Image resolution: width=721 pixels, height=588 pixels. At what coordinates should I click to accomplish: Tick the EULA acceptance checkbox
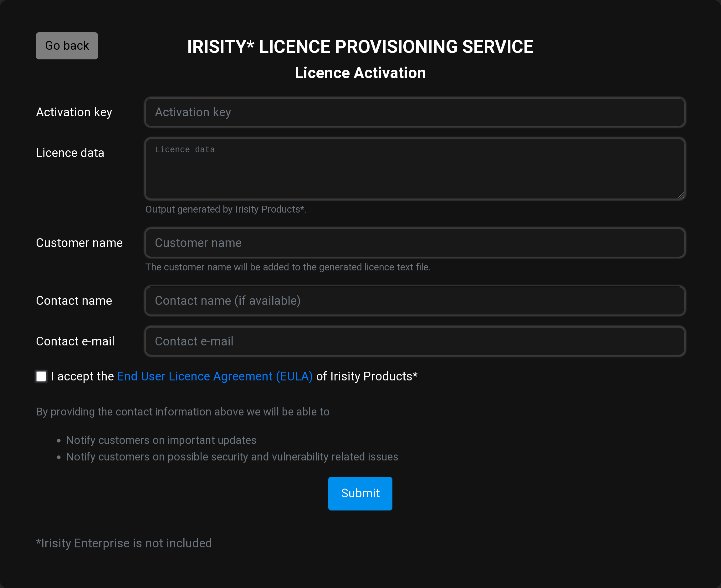tap(41, 376)
